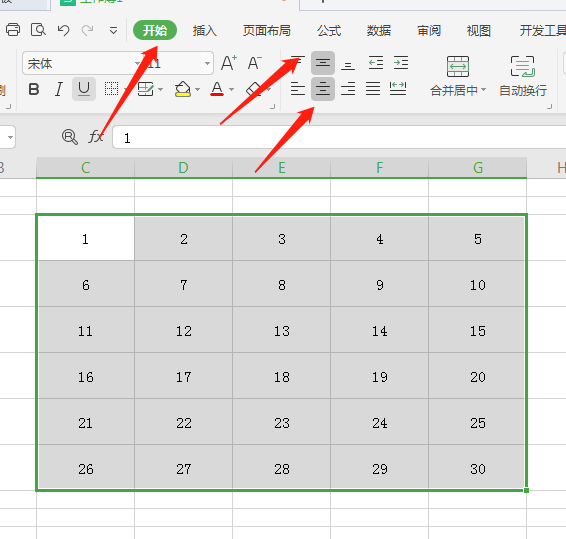Open the 开发工具 tab
Viewport: 566px width, 539px height.
tap(543, 31)
